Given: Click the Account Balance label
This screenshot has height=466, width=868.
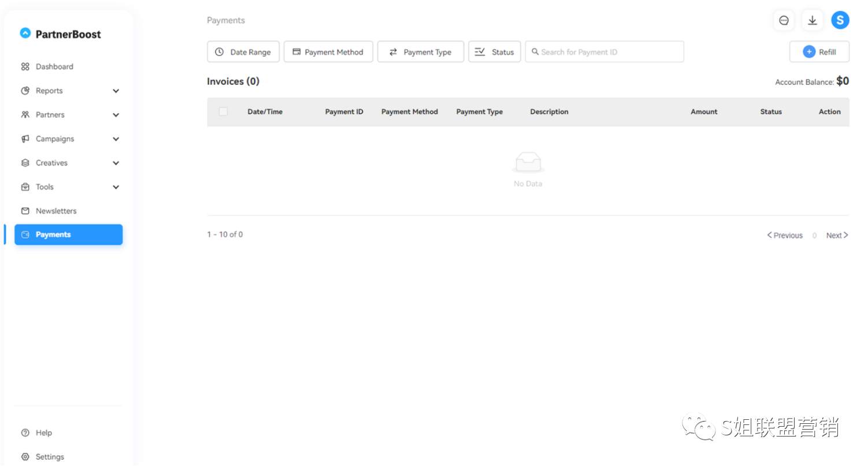Looking at the screenshot, I should 804,82.
